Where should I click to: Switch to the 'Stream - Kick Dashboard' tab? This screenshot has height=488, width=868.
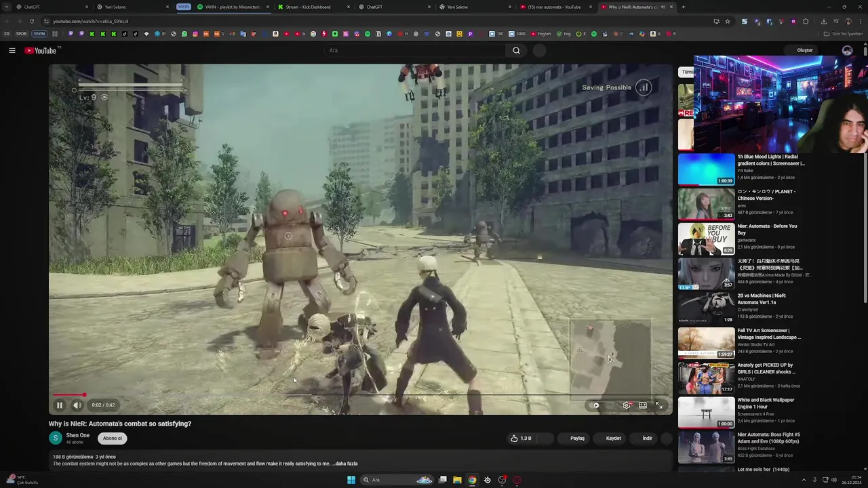coord(313,7)
